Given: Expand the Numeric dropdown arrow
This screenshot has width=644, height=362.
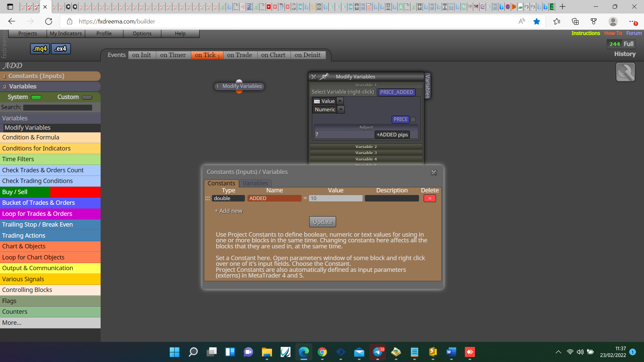Looking at the screenshot, I should tap(341, 110).
